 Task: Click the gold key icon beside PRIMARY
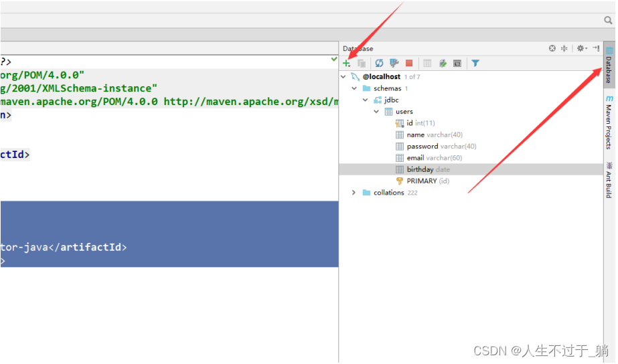click(399, 181)
